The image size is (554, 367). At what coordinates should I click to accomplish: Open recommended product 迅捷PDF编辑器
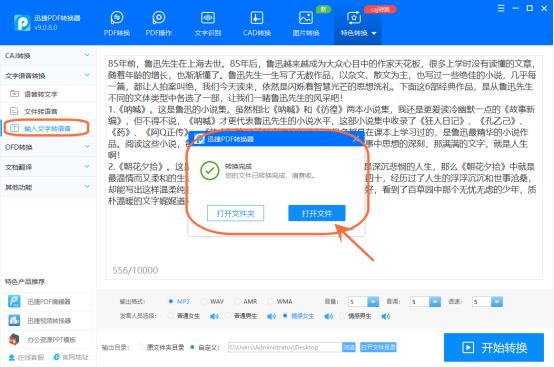tap(48, 301)
